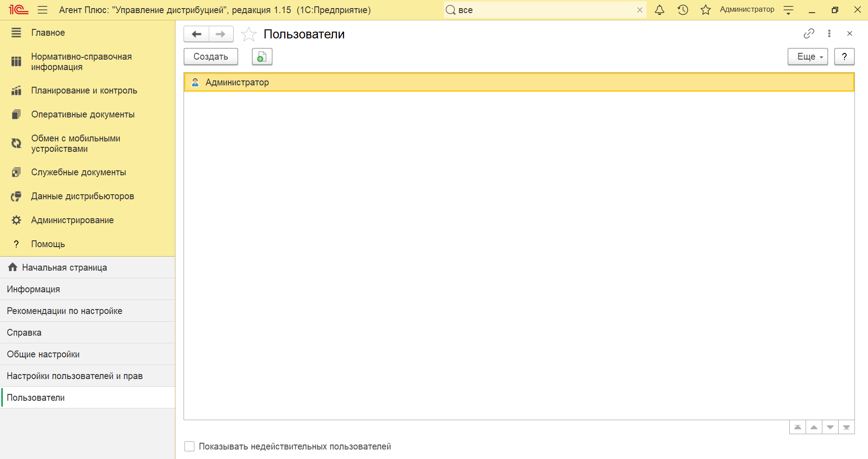Screen dimensions: 868x459
Task: Open Нормативно-справочная информация section
Action: (x=87, y=62)
